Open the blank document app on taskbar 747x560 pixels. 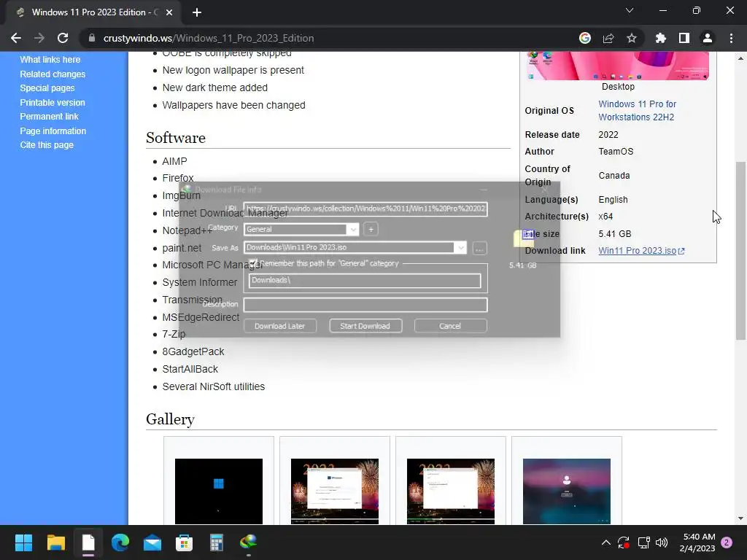click(x=88, y=542)
